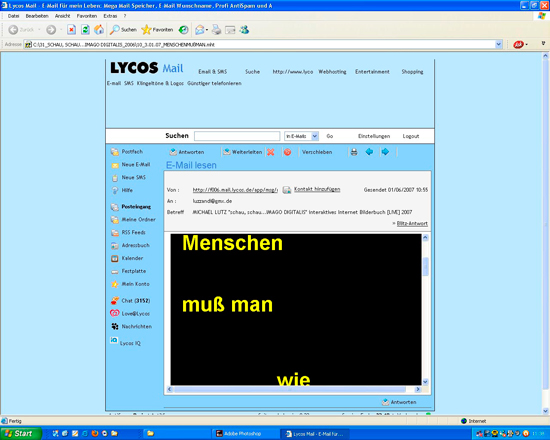550x440 pixels.
Task: Click the Suchen text input field
Action: pos(237,136)
